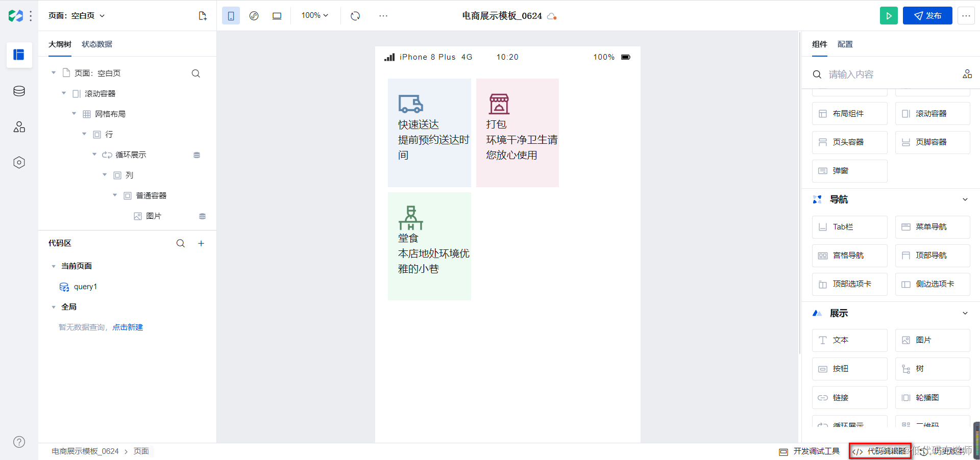
Task: Open the page layout sidebar icon
Action: click(x=19, y=55)
